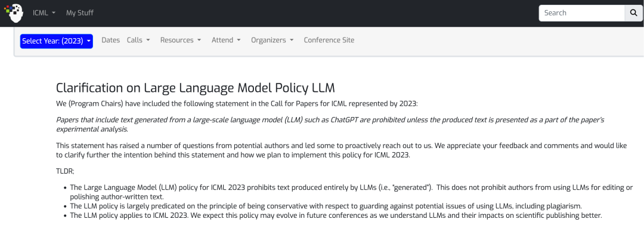Expand the Organizers menu

273,40
